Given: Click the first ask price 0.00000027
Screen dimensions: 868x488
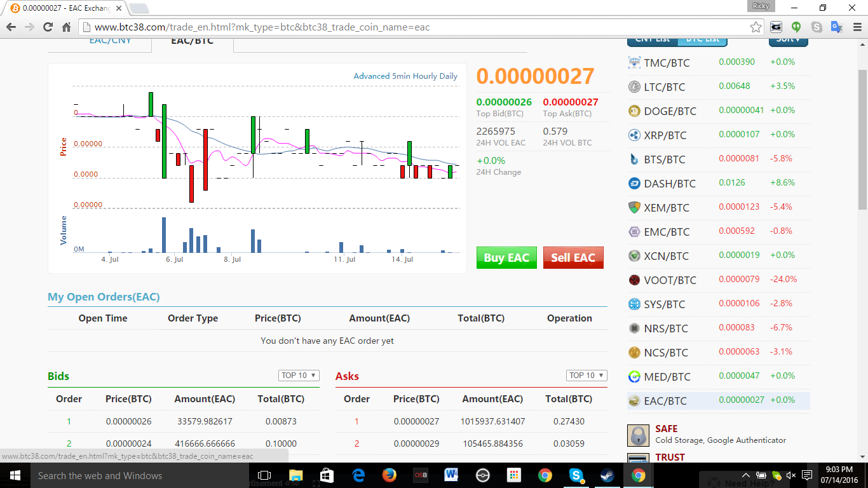Looking at the screenshot, I should point(416,421).
